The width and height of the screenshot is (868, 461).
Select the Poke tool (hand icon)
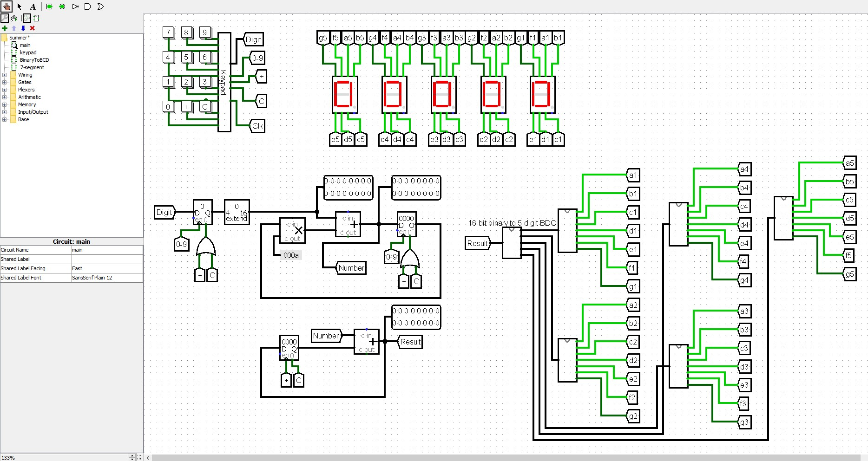[7, 6]
